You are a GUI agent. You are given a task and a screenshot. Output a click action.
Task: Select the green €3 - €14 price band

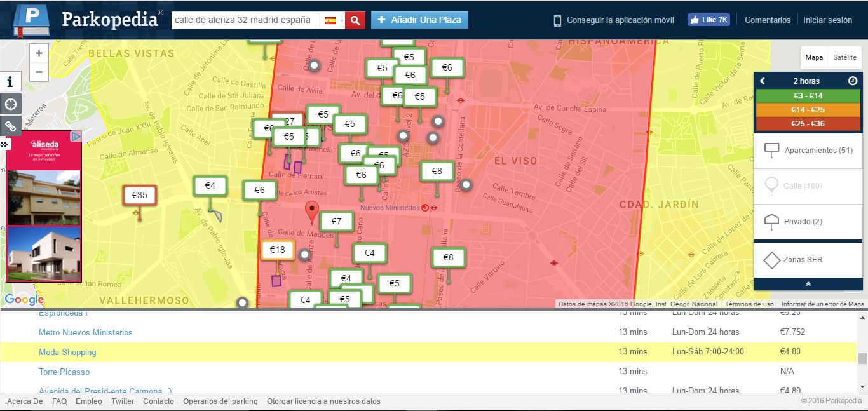click(808, 96)
